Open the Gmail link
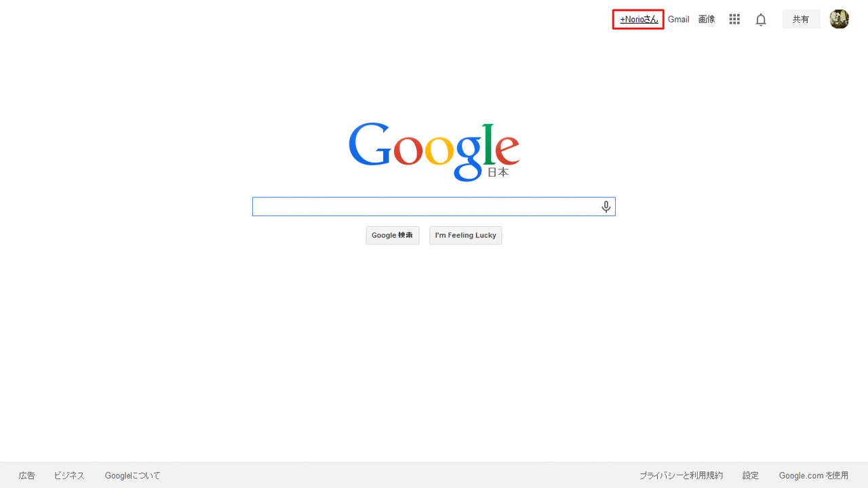The width and height of the screenshot is (868, 488). coord(678,20)
